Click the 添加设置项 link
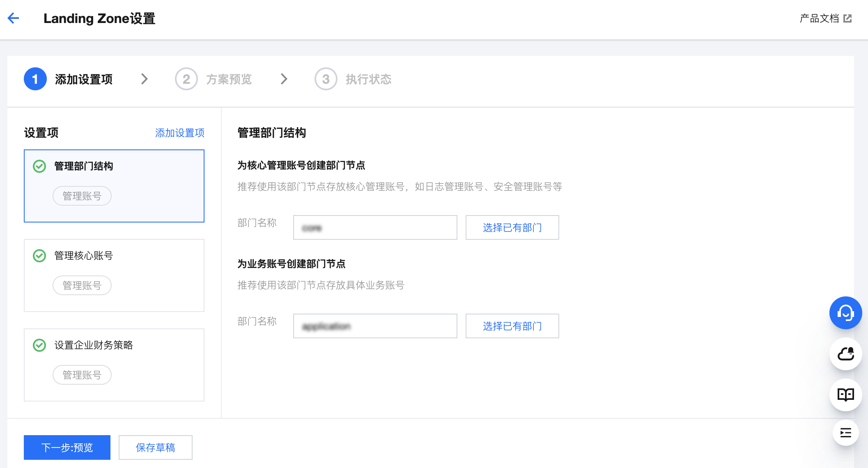This screenshot has width=868, height=468. tap(179, 133)
